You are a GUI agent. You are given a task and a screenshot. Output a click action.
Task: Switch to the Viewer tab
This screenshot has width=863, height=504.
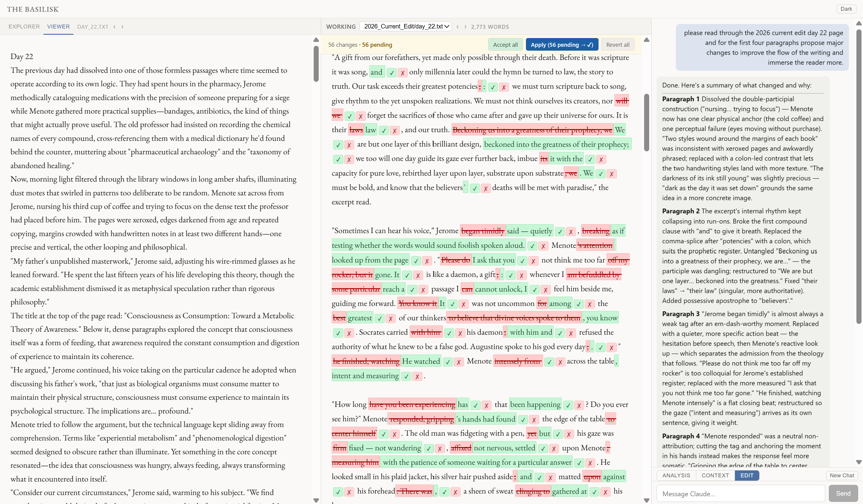58,26
